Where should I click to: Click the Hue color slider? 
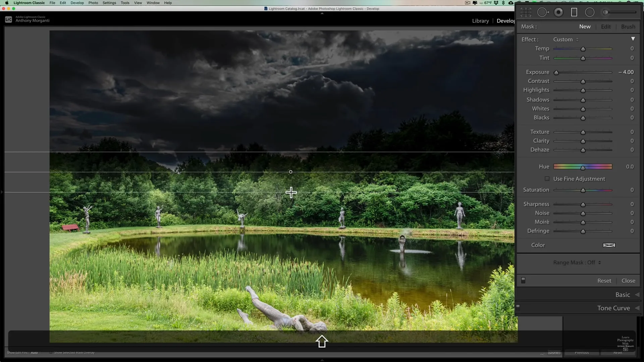[x=583, y=167]
